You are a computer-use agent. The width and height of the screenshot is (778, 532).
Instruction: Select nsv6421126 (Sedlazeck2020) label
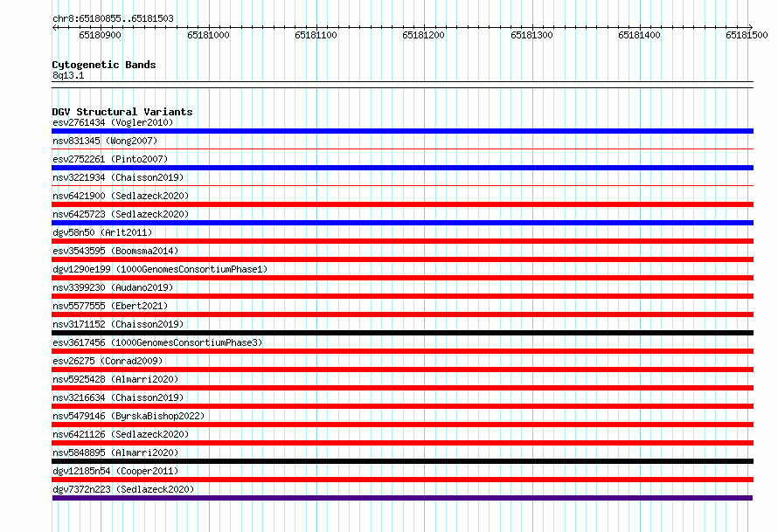coord(121,434)
